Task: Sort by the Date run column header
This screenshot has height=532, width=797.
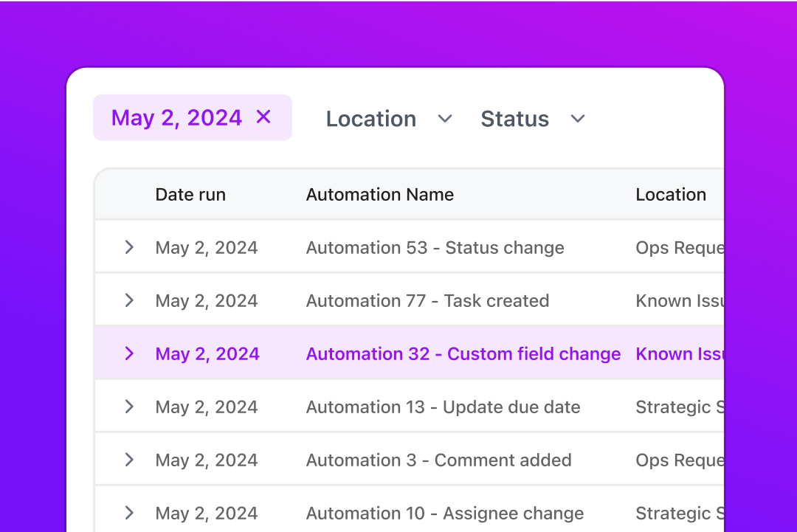Action: coord(190,194)
